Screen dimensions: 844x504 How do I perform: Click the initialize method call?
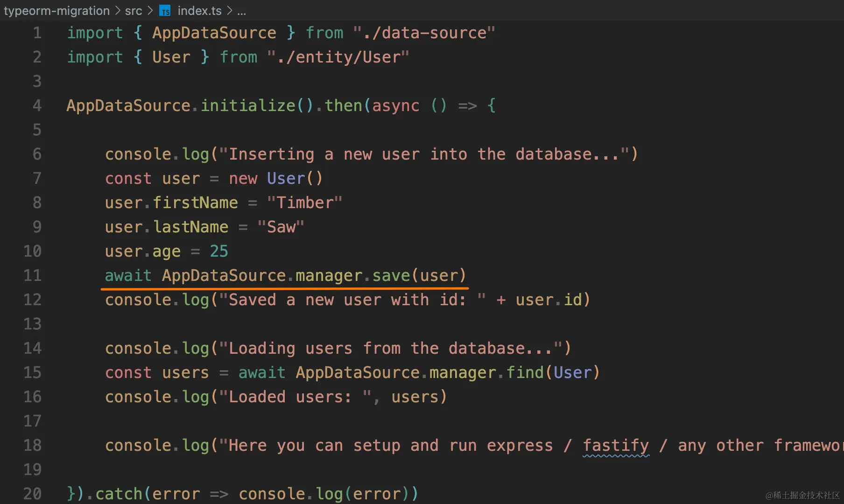point(248,105)
